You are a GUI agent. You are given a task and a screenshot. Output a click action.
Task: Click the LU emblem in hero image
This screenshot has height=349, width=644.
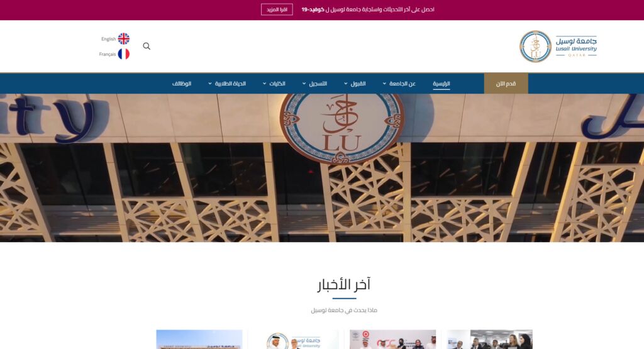point(341,128)
